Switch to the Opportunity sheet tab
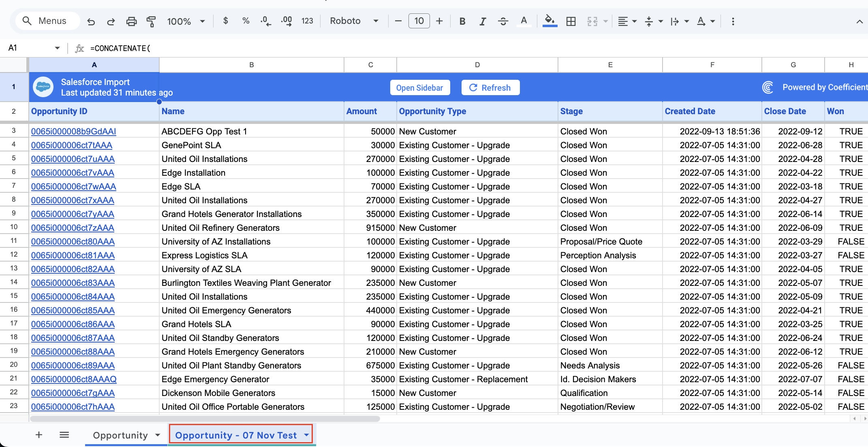 tap(120, 435)
